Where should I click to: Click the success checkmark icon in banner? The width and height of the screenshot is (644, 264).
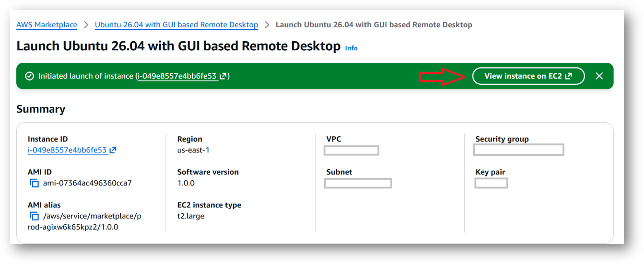tap(29, 76)
